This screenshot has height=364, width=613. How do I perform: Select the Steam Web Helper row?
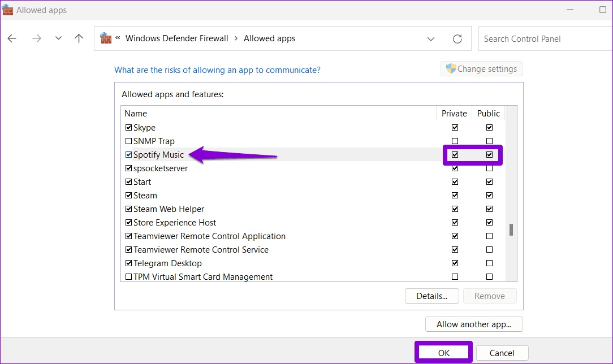[x=169, y=209]
